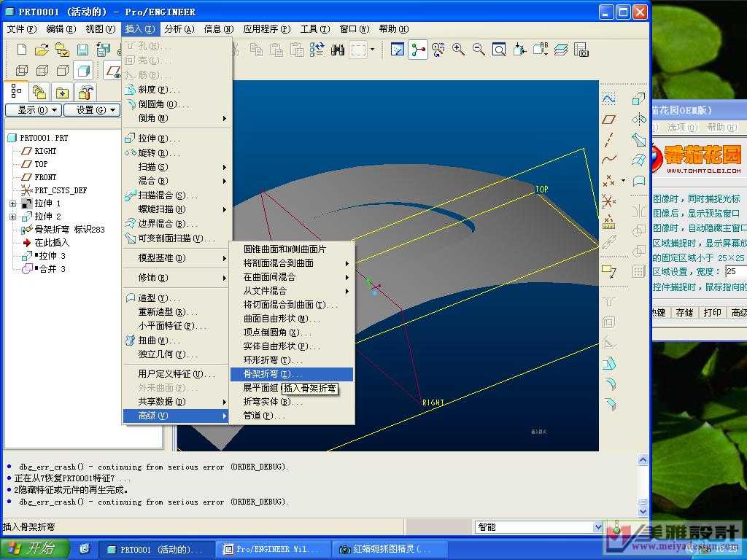The image size is (747, 560).
Task: Expand 扫描(S) submenu arrow item
Action: [177, 167]
